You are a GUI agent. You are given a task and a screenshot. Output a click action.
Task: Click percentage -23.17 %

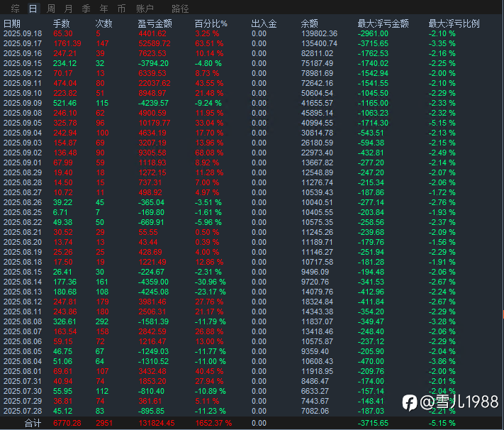click(x=211, y=292)
